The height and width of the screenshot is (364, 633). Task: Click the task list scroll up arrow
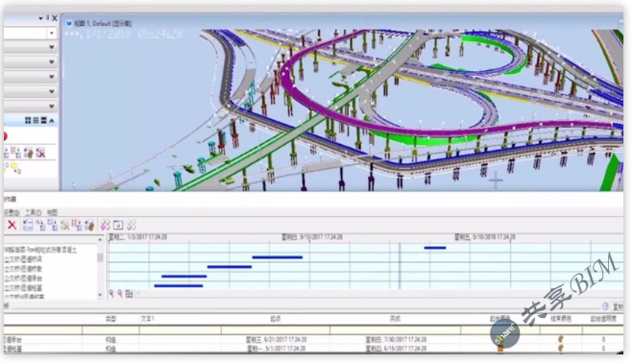(x=100, y=240)
